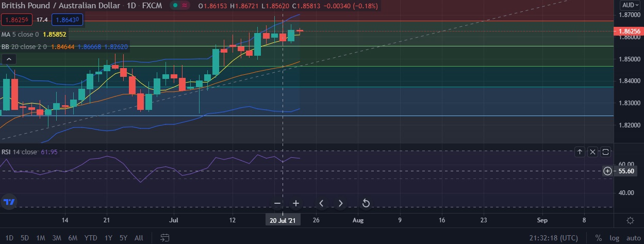Click the green market status dot

(175, 5)
